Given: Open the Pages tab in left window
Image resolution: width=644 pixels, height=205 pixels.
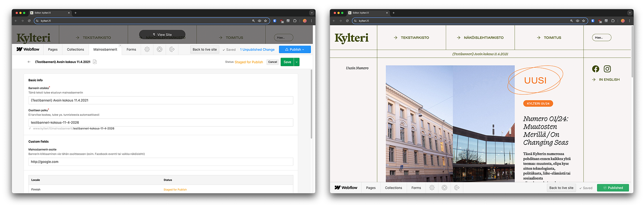Looking at the screenshot, I should click(53, 50).
